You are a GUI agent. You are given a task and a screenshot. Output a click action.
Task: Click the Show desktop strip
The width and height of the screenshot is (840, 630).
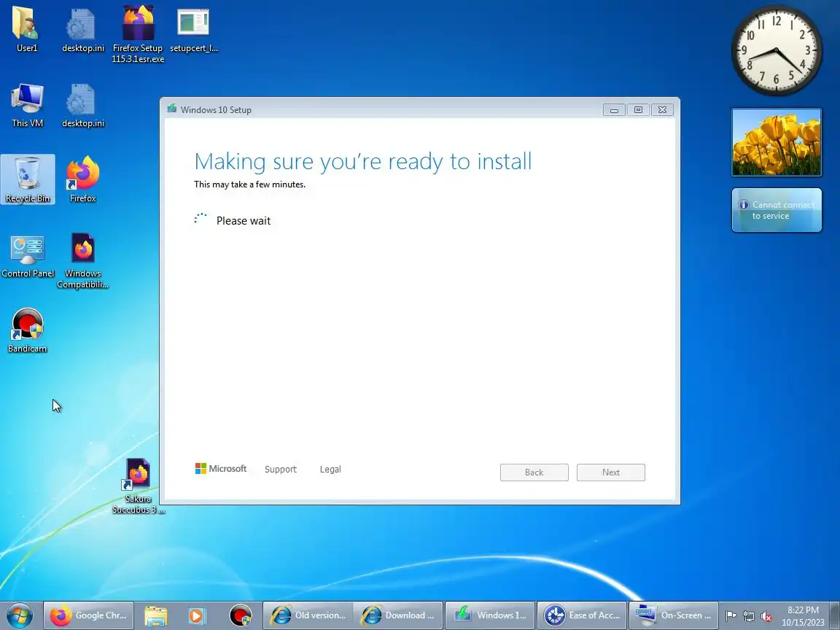click(x=835, y=615)
